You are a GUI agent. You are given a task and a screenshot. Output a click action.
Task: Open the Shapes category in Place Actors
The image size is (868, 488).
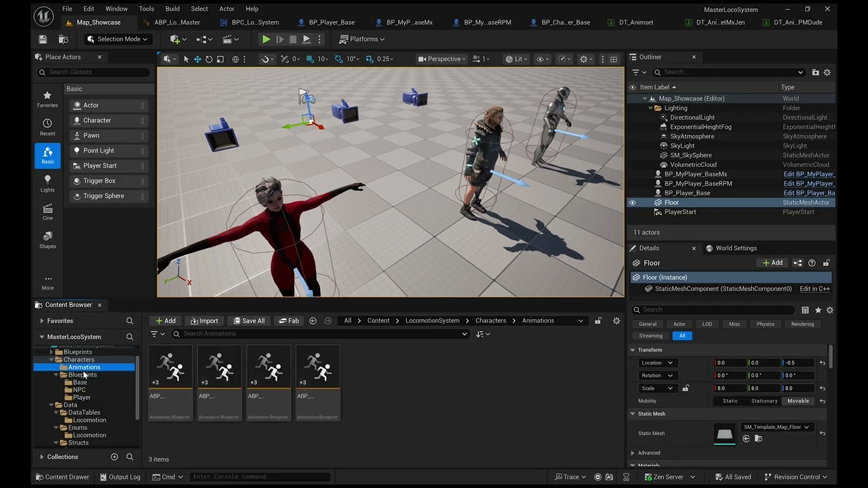pos(47,239)
